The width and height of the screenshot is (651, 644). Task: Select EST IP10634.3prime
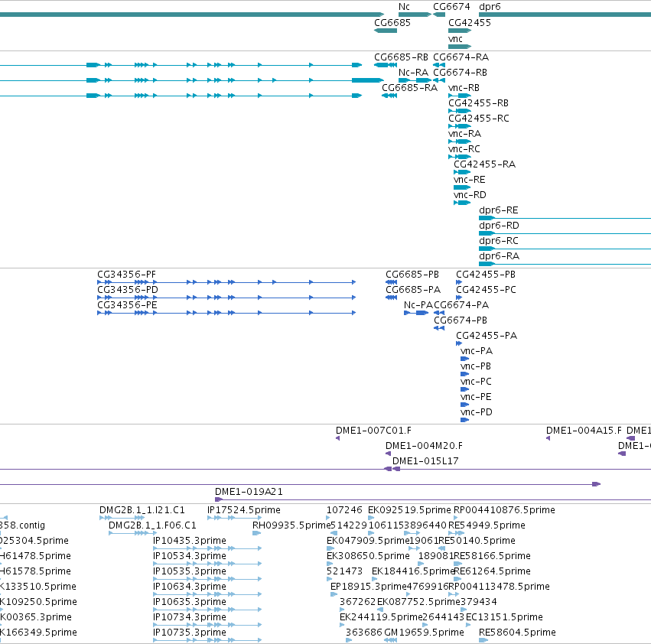[x=189, y=587]
